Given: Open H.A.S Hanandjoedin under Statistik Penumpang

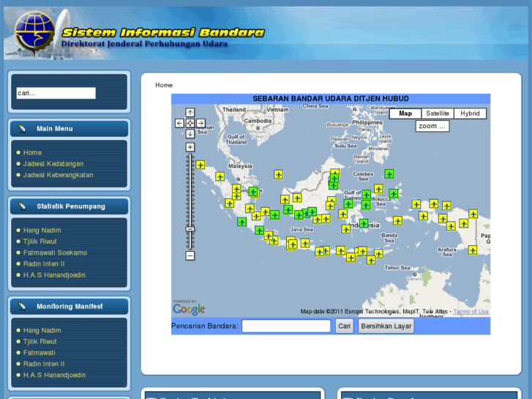Looking at the screenshot, I should click(54, 275).
